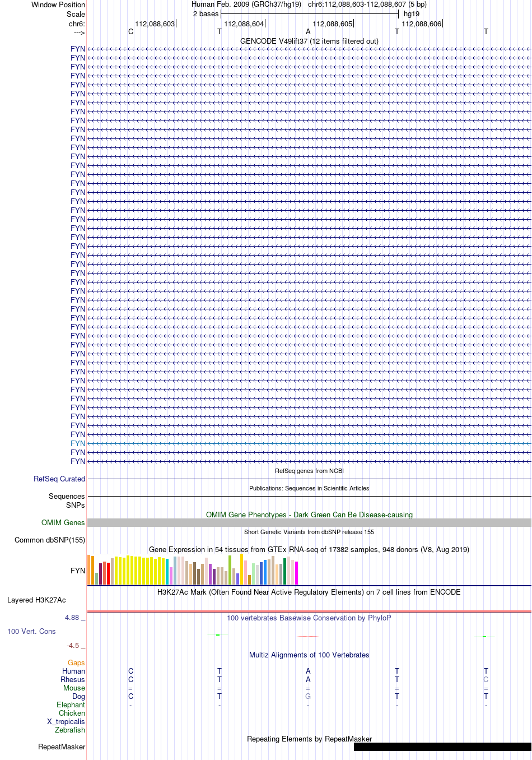Click the RefSeq Curated track label
Screen dimensions: 532x760
[x=59, y=479]
